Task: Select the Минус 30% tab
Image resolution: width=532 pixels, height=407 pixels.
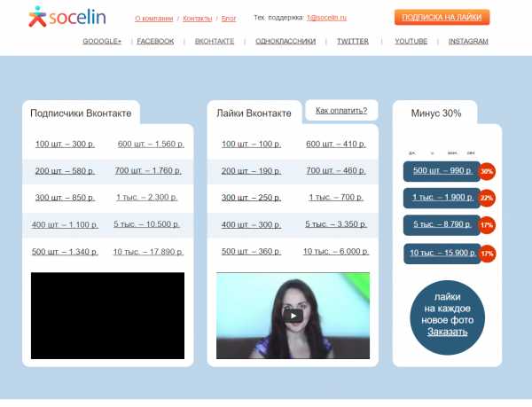Action: pyautogui.click(x=436, y=113)
